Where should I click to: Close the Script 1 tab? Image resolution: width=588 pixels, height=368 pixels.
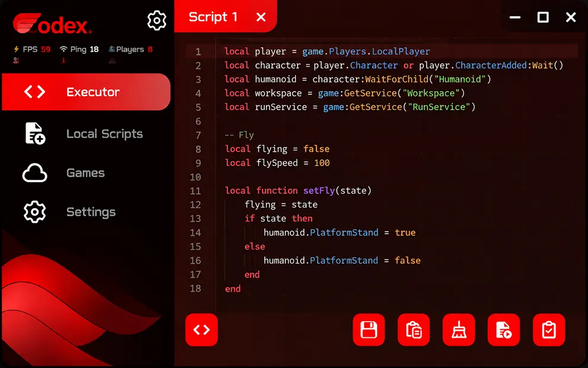coord(261,17)
